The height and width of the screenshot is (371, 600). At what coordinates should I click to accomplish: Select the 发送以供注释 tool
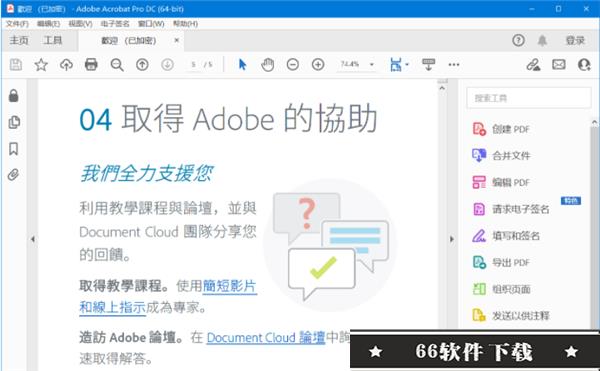pyautogui.click(x=511, y=315)
